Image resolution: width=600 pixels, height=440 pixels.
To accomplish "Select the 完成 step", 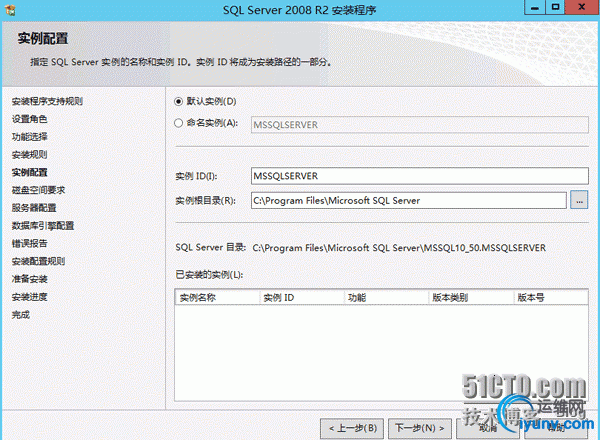I will coord(21,315).
